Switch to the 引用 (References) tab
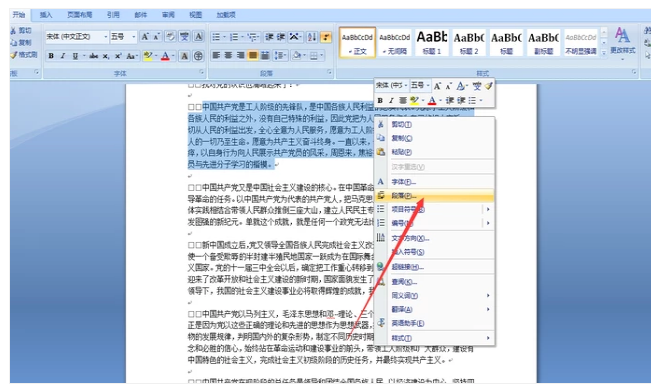The height and width of the screenshot is (385, 651). click(113, 15)
